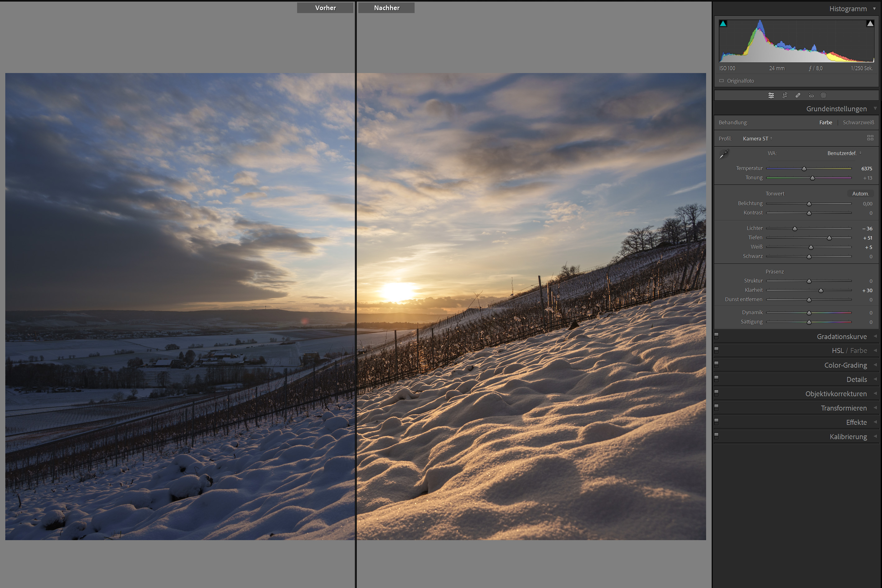Click the Klarheit slider handle
882x588 pixels.
click(821, 291)
